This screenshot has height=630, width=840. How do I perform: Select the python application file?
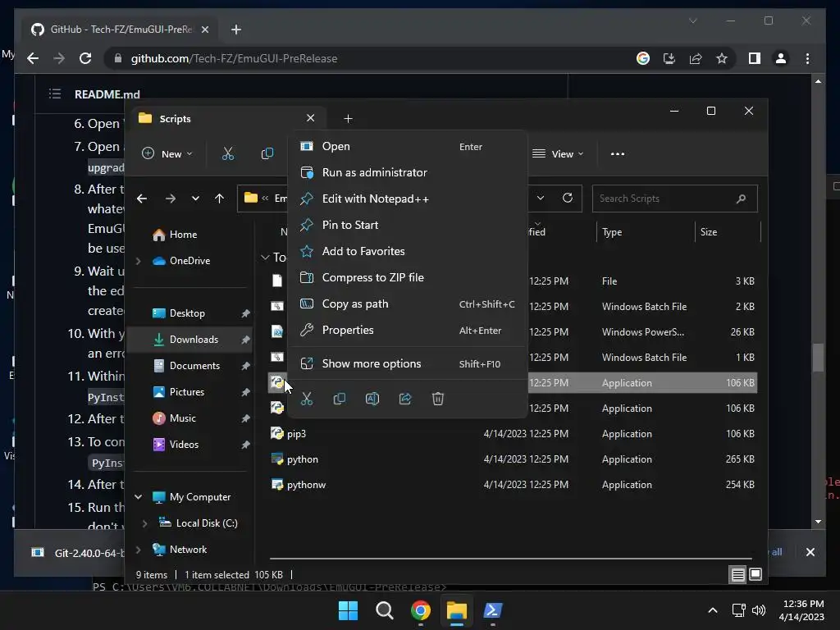click(302, 459)
